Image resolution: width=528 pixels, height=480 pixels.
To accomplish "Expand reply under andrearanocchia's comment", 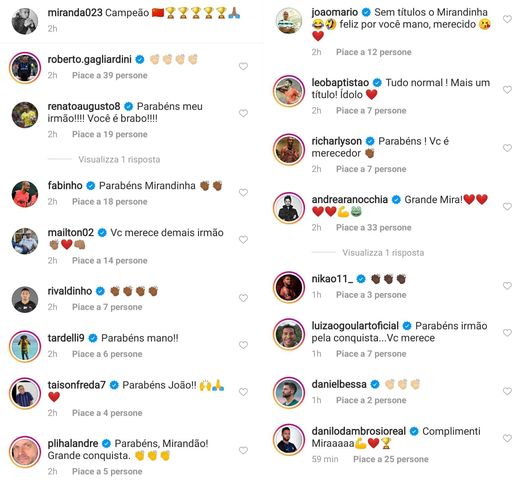I will pyautogui.click(x=383, y=253).
